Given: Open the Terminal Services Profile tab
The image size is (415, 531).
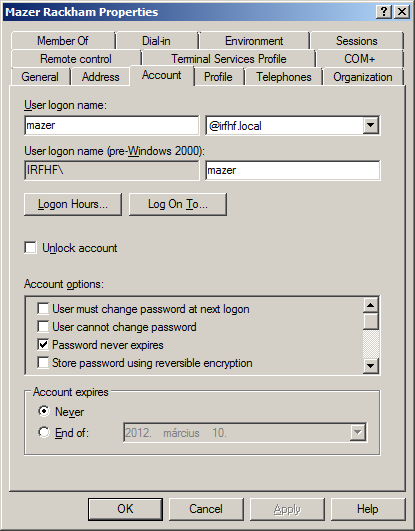Looking at the screenshot, I should pos(229,59).
